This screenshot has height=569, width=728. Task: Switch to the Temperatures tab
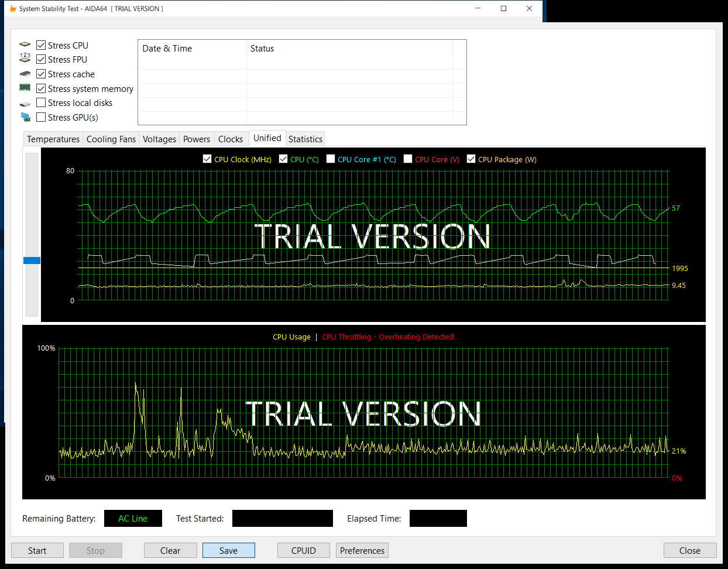point(53,139)
